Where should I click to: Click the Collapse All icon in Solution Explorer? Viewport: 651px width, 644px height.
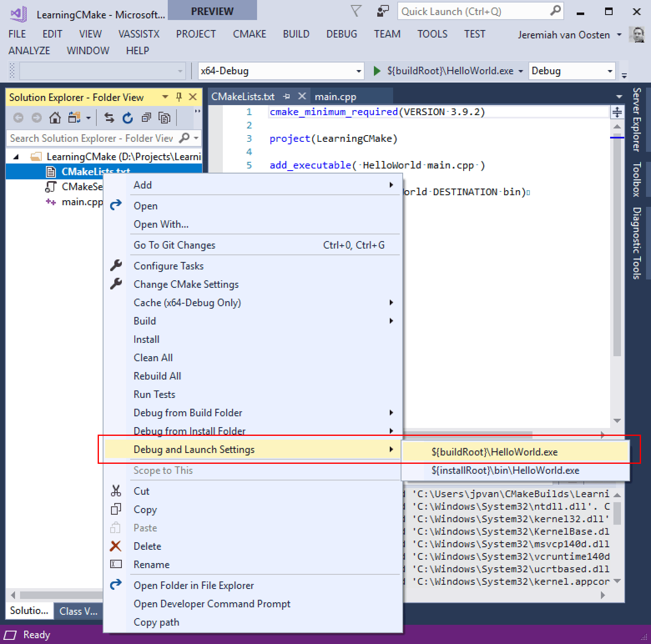click(x=146, y=118)
